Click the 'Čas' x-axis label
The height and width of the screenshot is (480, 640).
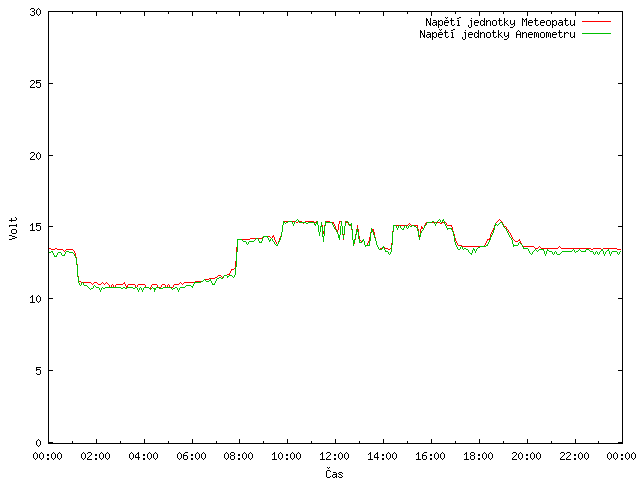coord(334,473)
